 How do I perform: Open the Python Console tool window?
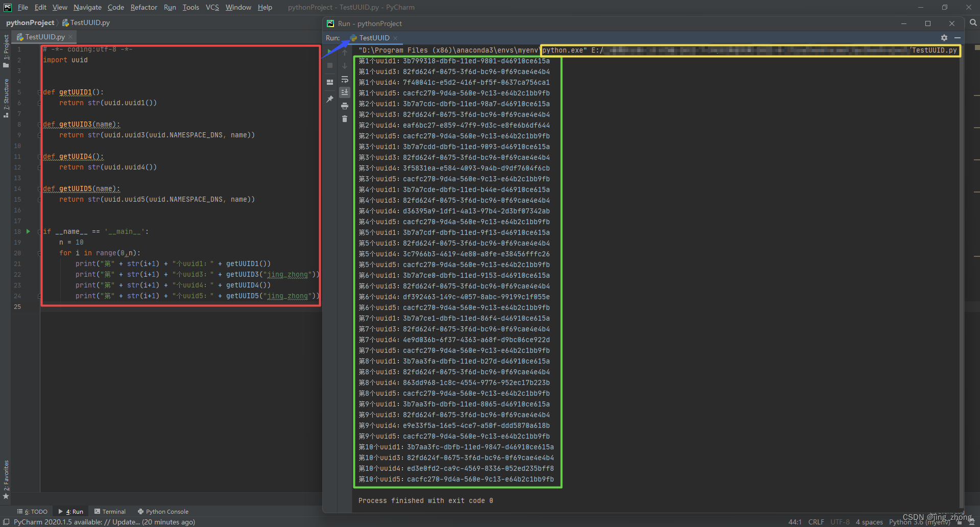163,511
